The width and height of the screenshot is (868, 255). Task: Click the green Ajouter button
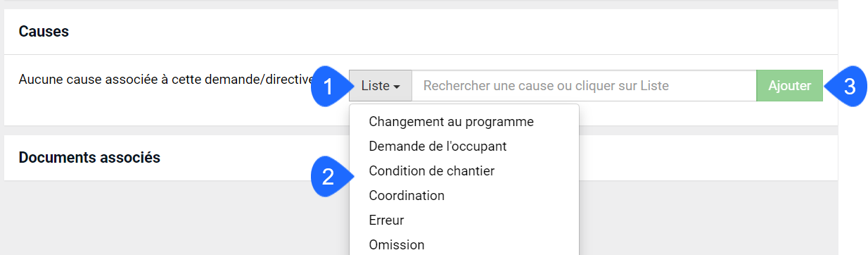tap(790, 86)
